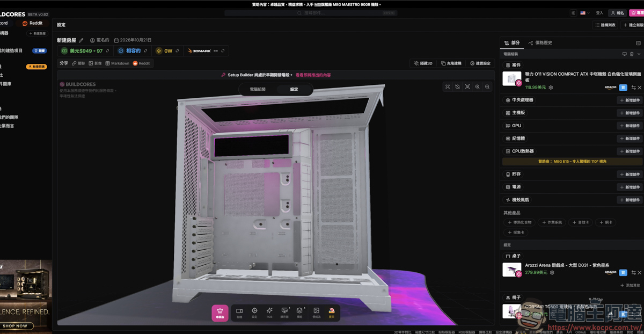
Task: Share as Markdown option
Action: (118, 63)
